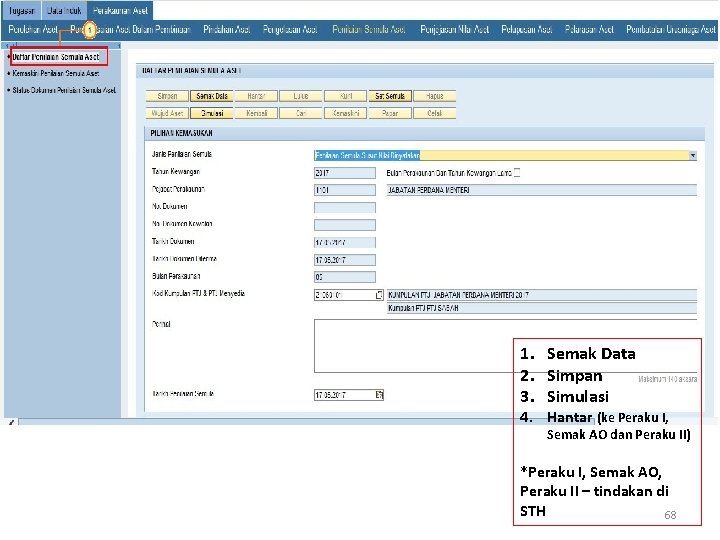This screenshot has height=540, width=720.
Task: Click the Tarikh Dokumen Diterima field
Action: point(345,260)
